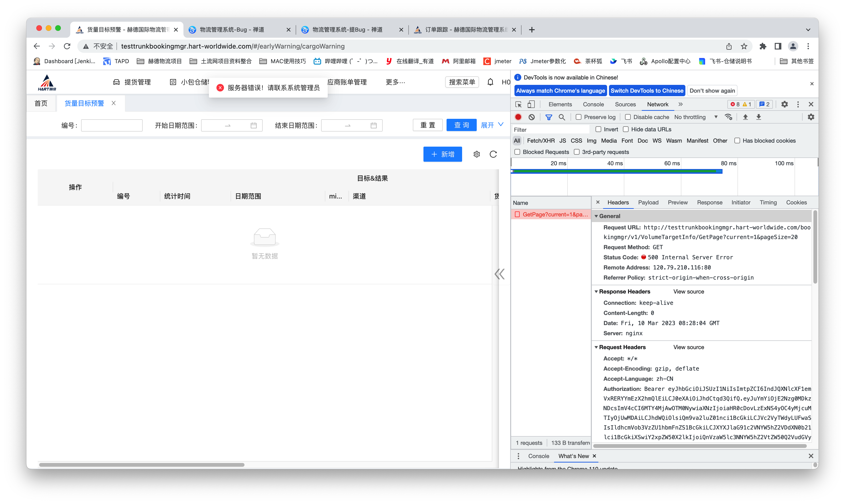Open the DevTools network search magnifier
The width and height of the screenshot is (845, 504).
click(x=562, y=117)
